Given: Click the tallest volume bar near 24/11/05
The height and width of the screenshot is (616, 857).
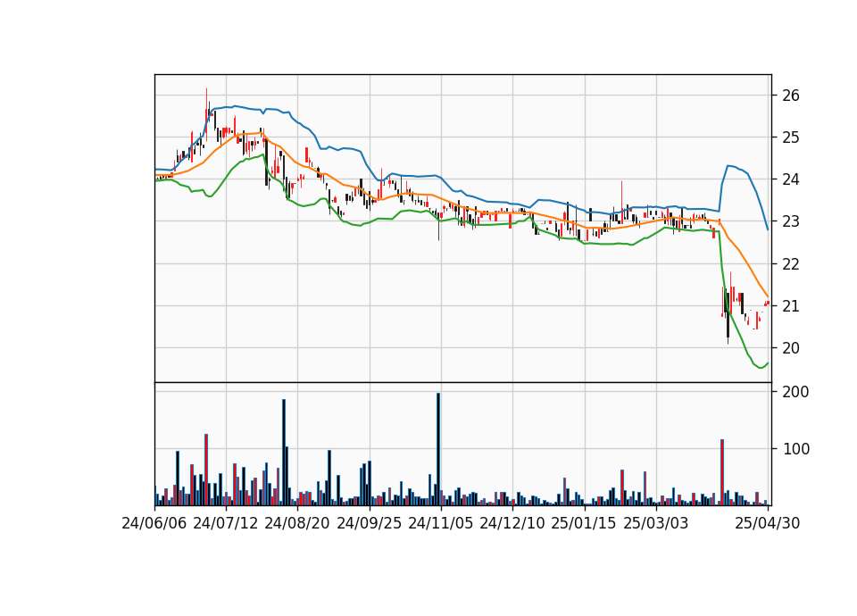Looking at the screenshot, I should pos(438,449).
